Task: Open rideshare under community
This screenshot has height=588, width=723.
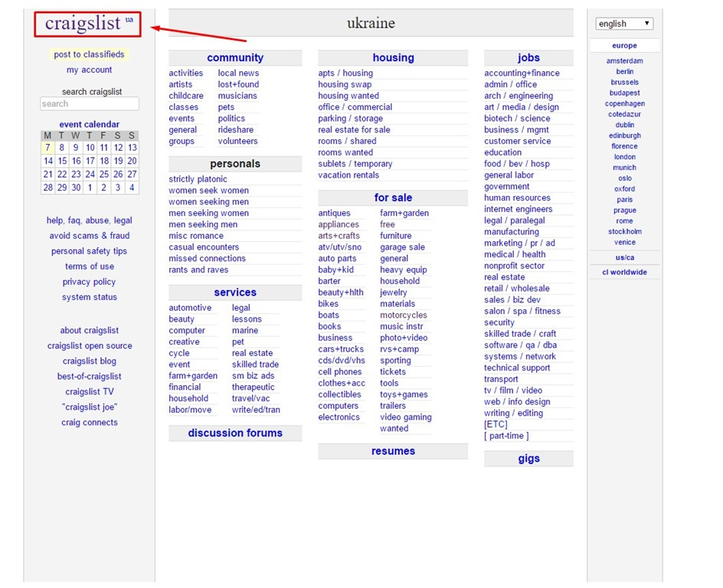Action: point(236,130)
